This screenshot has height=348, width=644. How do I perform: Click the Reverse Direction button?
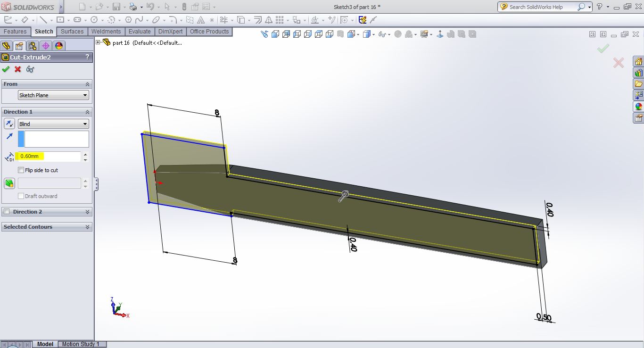tap(9, 124)
